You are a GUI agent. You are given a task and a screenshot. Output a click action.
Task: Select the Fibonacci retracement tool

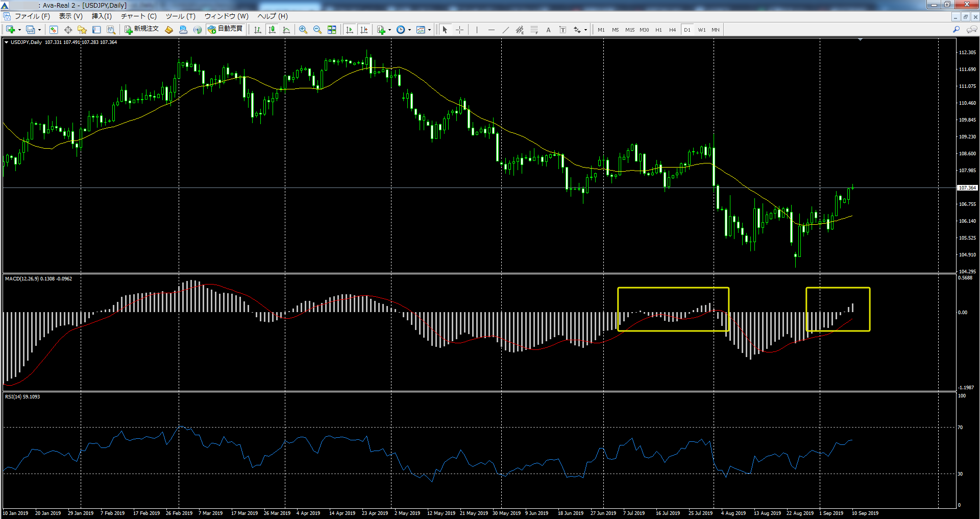point(534,30)
